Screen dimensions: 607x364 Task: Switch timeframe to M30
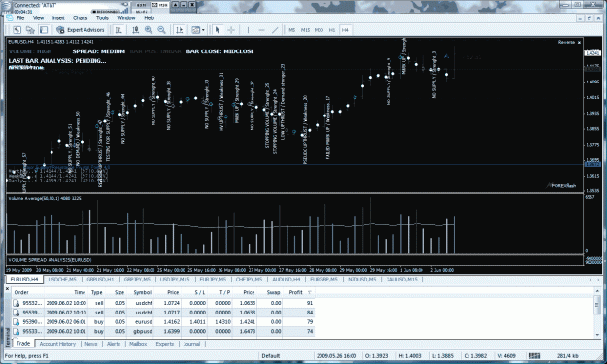tap(319, 30)
